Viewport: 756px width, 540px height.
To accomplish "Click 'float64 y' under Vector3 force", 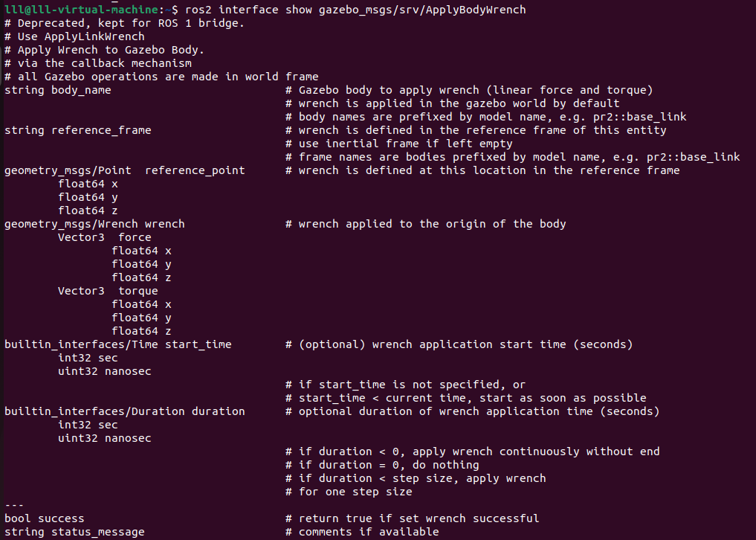I will pos(141,265).
